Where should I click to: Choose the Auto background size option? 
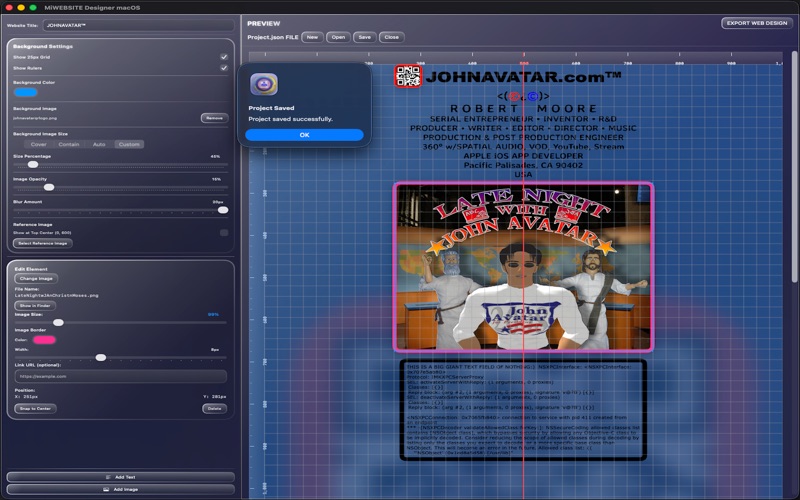click(x=99, y=144)
